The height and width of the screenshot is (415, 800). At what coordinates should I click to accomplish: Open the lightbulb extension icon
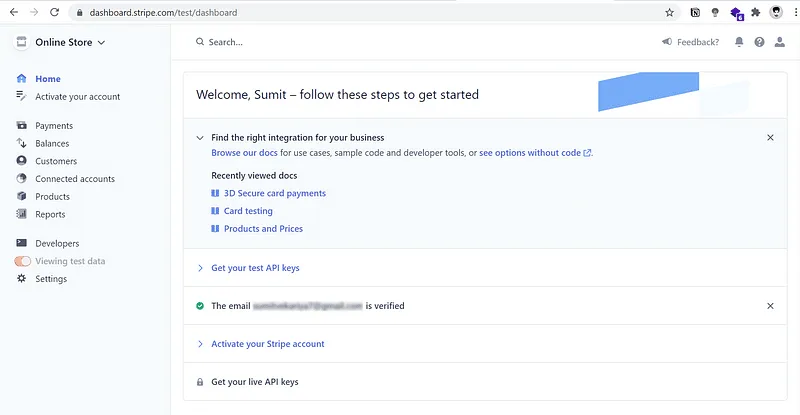coord(715,13)
